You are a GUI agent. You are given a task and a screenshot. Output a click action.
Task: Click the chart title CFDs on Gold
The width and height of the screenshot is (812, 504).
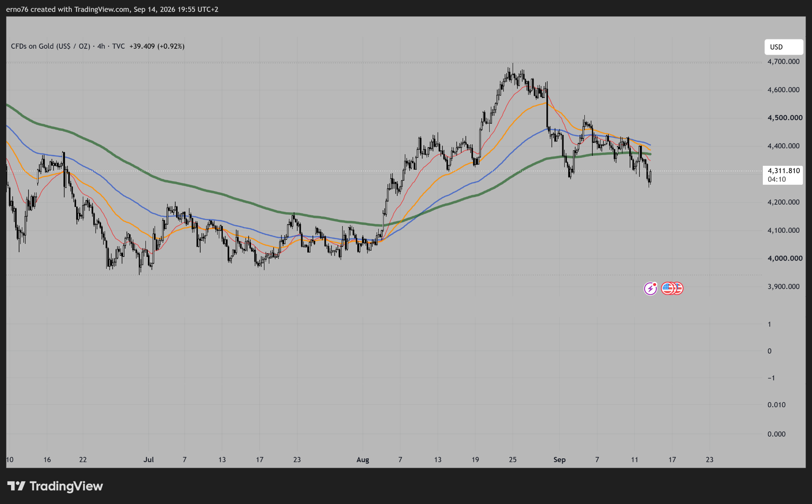click(x=50, y=46)
